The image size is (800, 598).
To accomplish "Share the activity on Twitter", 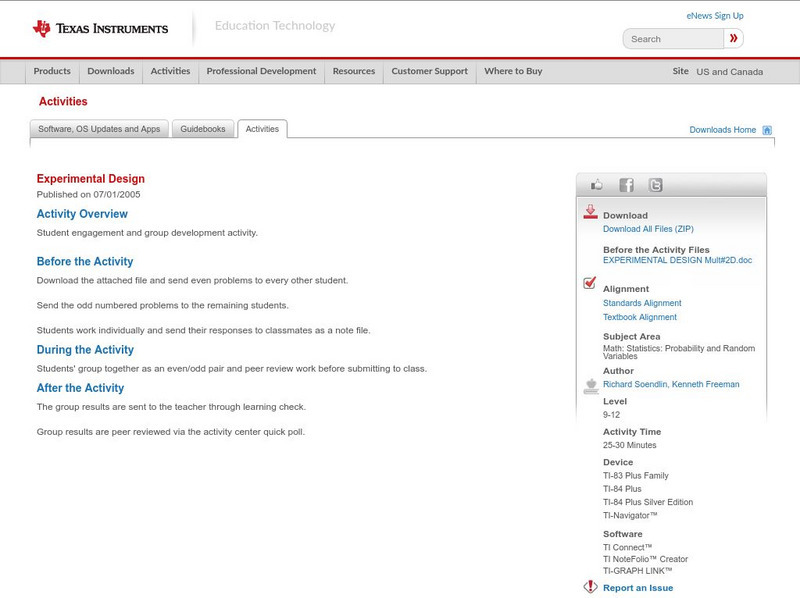I will click(655, 184).
